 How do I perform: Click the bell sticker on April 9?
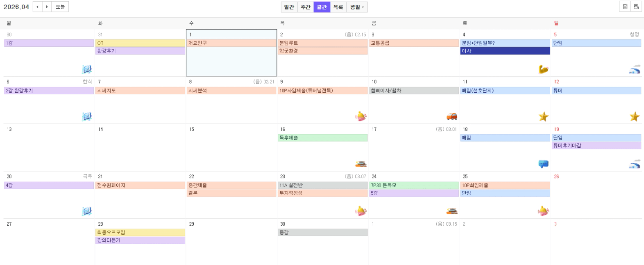coord(361,117)
